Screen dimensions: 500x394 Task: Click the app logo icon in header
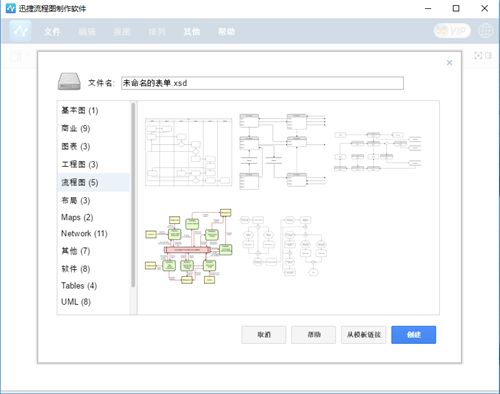[x=20, y=31]
